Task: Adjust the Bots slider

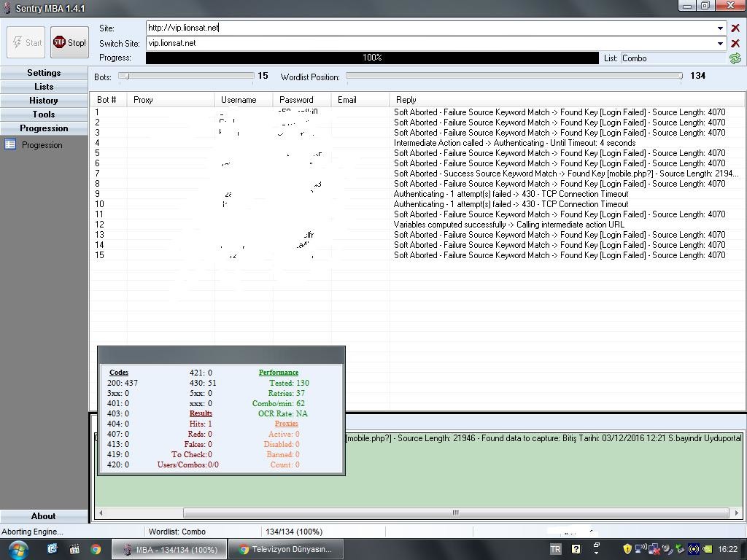Action: [x=125, y=76]
